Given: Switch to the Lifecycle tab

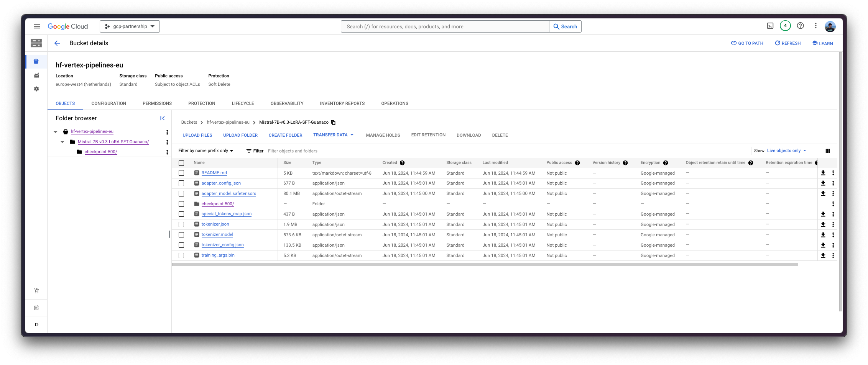Looking at the screenshot, I should click(x=243, y=103).
